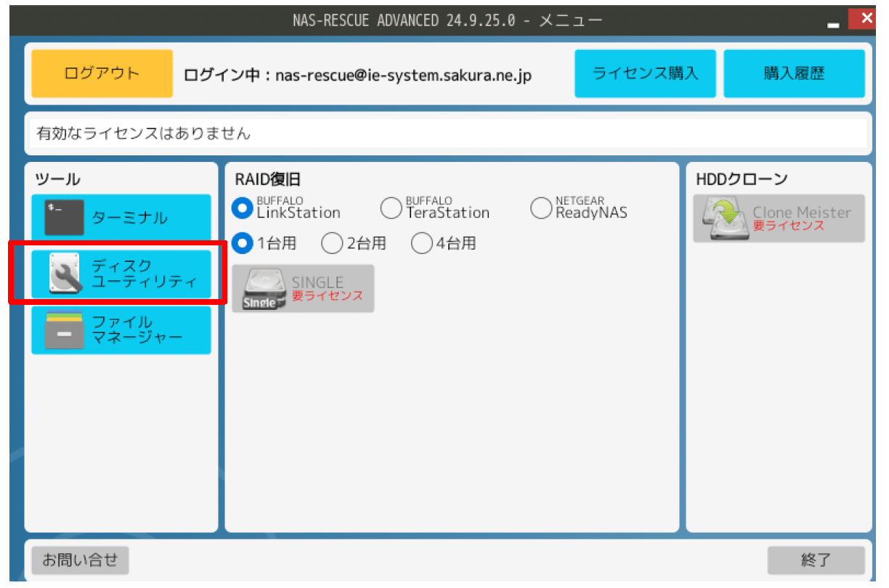889x588 pixels.
Task: Open the ライセンス購入 page
Action: 645,73
